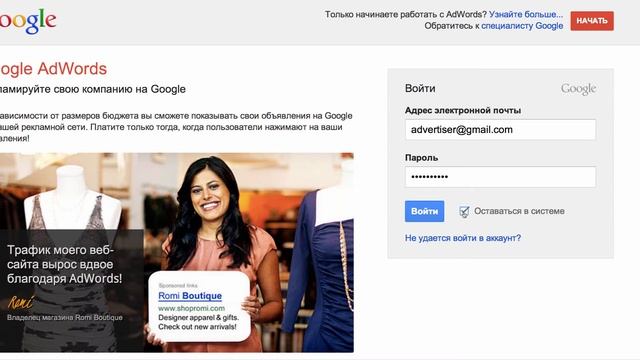This screenshot has height=360, width=640.
Task: Click the www.shopromi.com ad URL
Action: pyautogui.click(x=191, y=308)
